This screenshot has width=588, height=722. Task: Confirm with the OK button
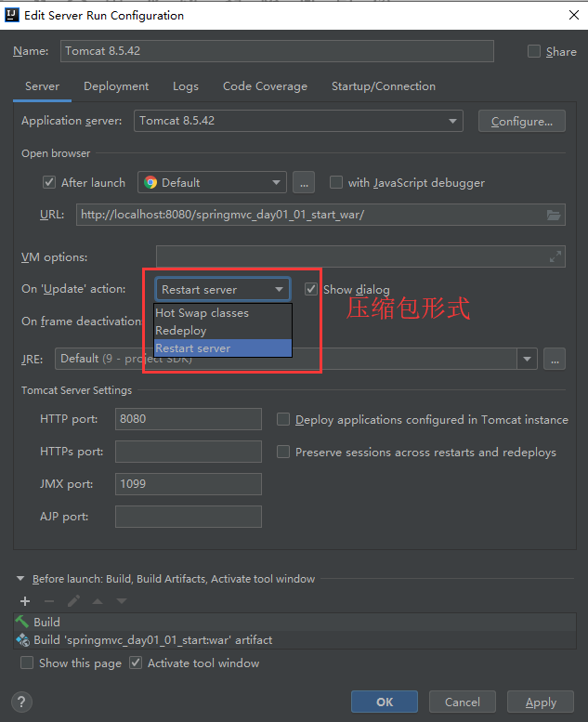pos(385,702)
